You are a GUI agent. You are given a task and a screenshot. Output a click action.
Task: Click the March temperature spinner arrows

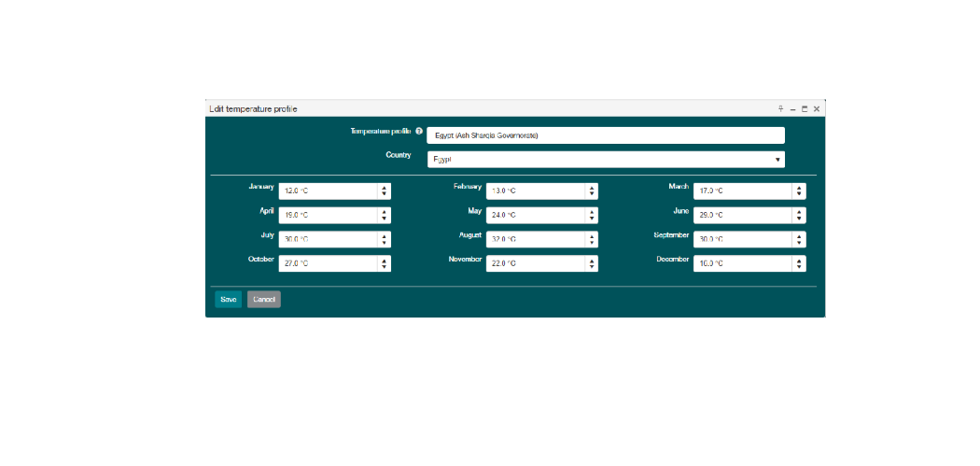799,191
